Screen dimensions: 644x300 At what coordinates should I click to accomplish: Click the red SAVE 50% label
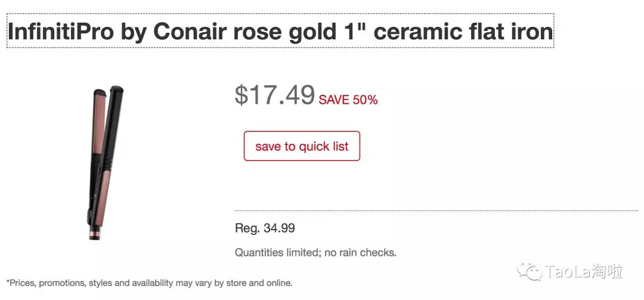(x=348, y=100)
